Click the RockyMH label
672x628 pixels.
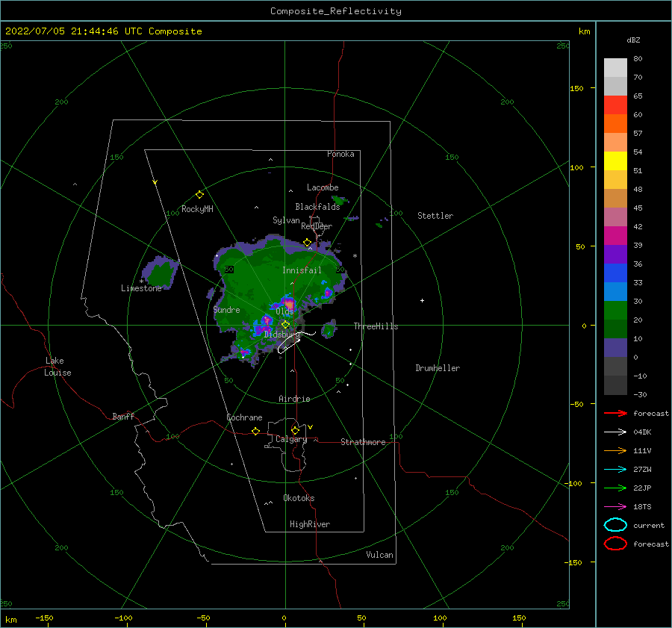(197, 209)
